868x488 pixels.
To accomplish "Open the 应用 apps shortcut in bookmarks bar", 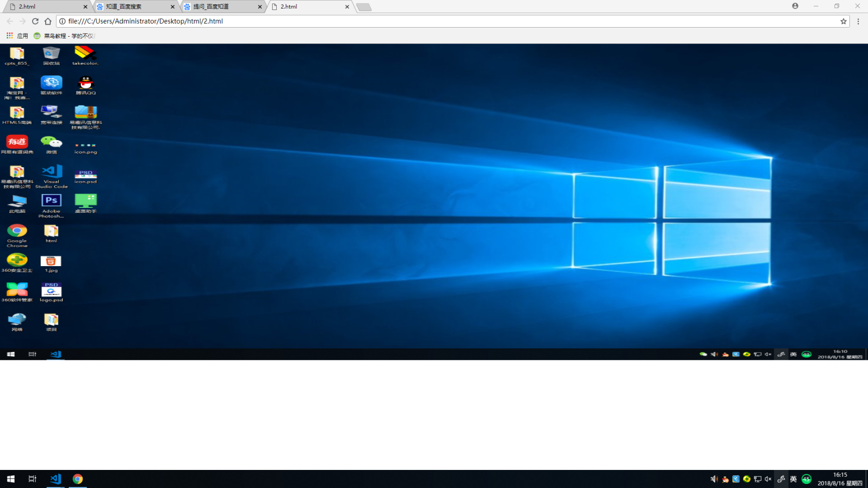I will (17, 36).
